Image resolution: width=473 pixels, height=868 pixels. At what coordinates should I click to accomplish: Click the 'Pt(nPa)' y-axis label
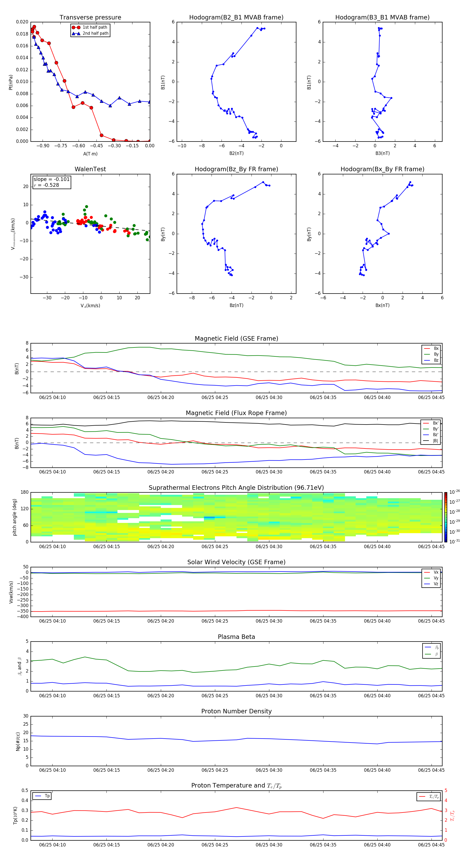[11, 82]
